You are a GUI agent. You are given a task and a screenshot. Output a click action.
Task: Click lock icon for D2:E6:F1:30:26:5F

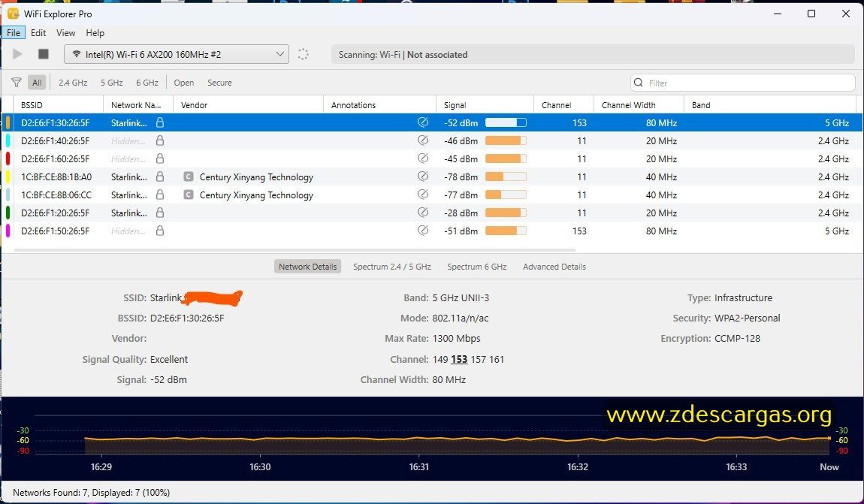click(x=160, y=122)
